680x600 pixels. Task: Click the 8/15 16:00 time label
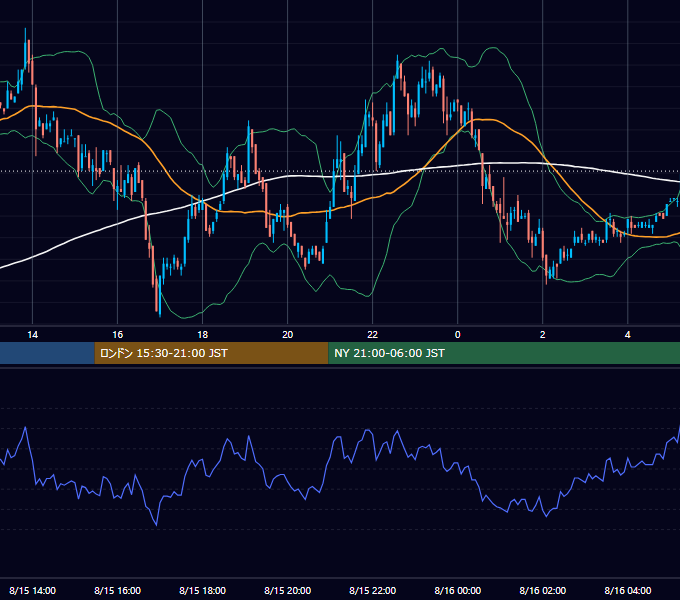[x=118, y=590]
